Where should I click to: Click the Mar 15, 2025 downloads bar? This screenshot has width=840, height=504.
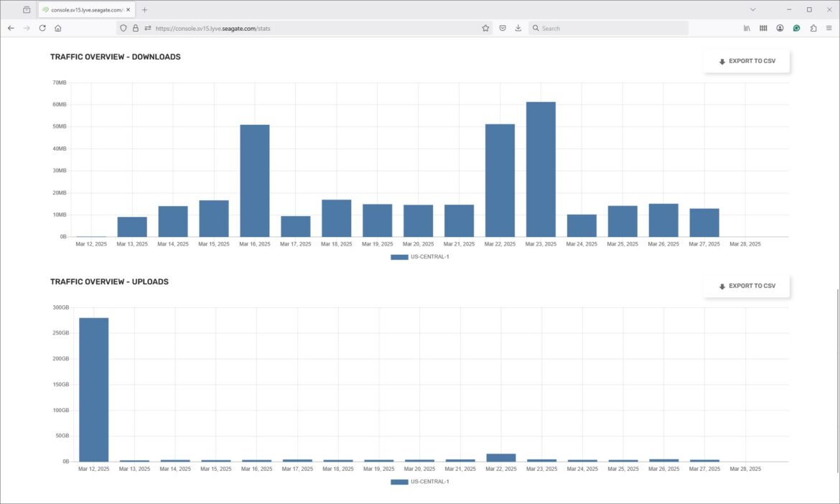[214, 218]
